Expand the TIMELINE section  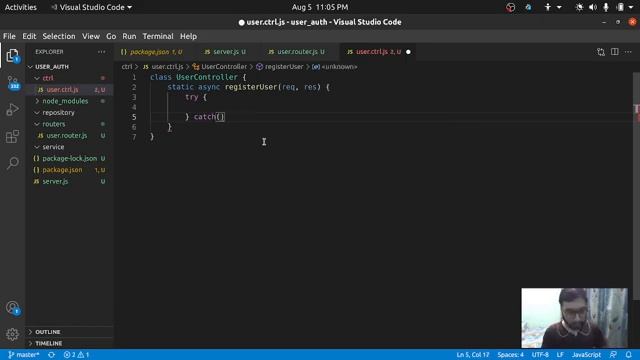(69, 343)
